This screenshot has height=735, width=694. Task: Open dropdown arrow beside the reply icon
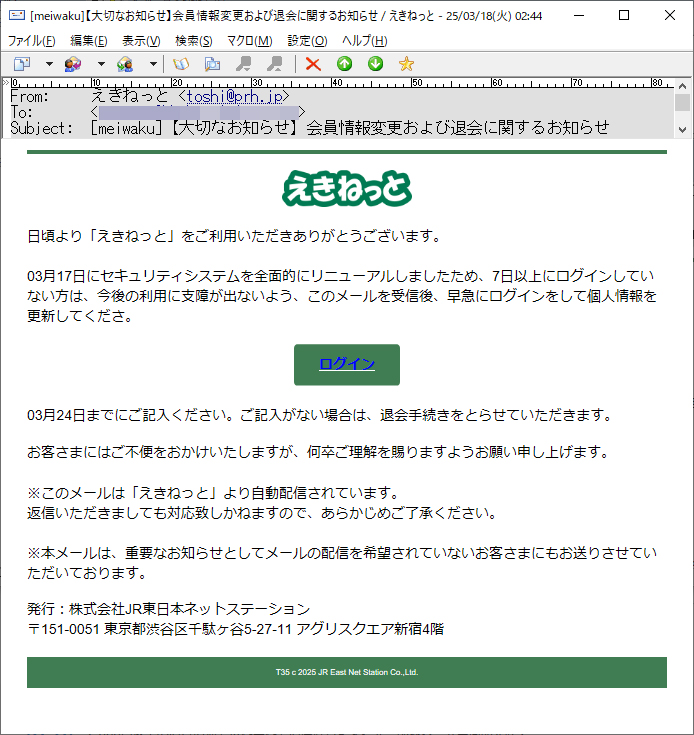coord(100,64)
